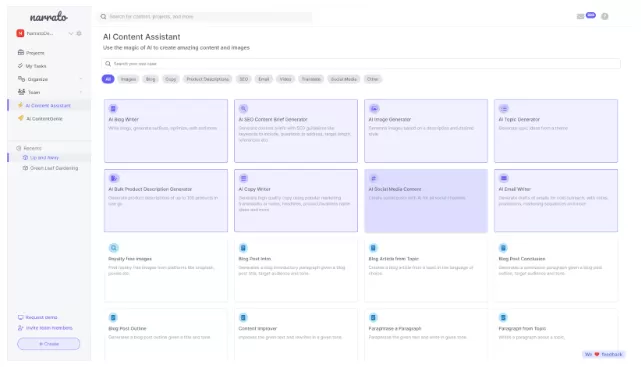641x367 pixels.
Task: Click the Content Improver card icon
Action: pos(243,318)
